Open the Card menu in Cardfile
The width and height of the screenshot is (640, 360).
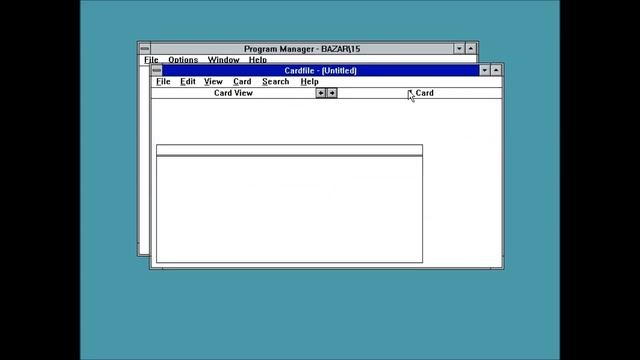(x=242, y=82)
